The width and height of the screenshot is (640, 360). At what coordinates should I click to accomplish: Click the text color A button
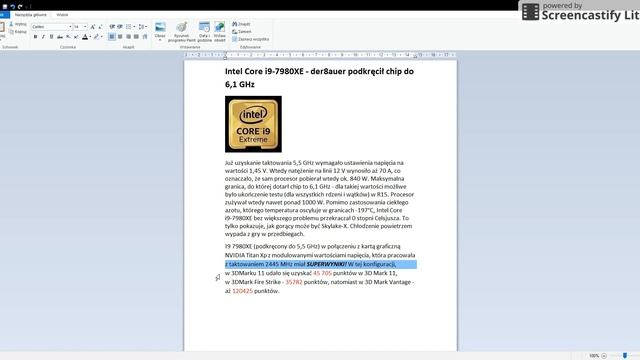click(85, 37)
